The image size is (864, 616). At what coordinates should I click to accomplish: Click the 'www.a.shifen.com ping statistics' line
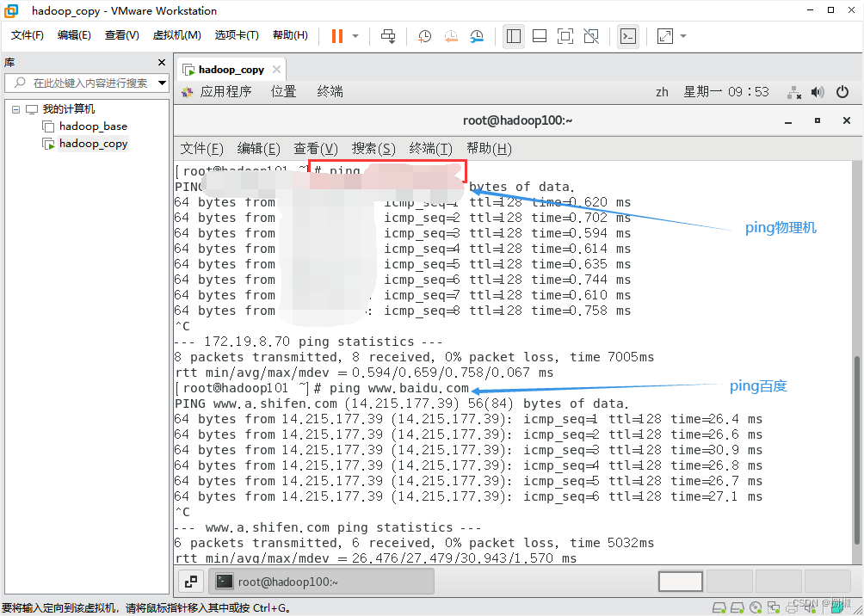coord(328,527)
